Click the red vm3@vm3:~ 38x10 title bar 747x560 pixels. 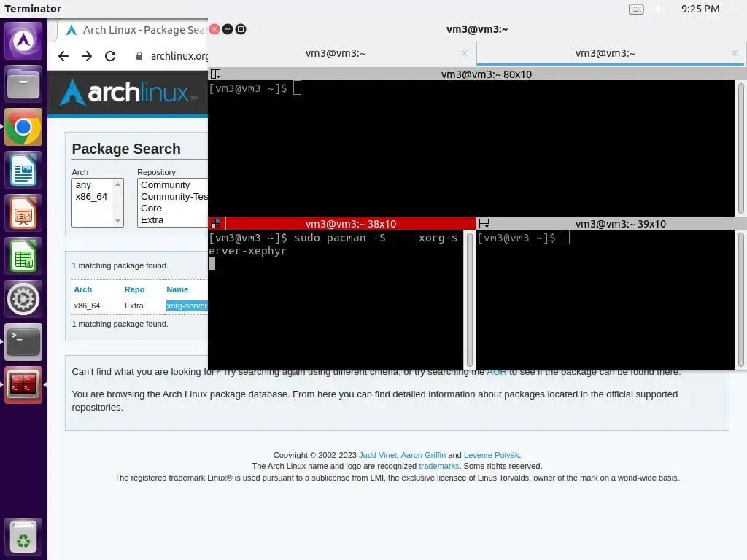[x=351, y=224]
